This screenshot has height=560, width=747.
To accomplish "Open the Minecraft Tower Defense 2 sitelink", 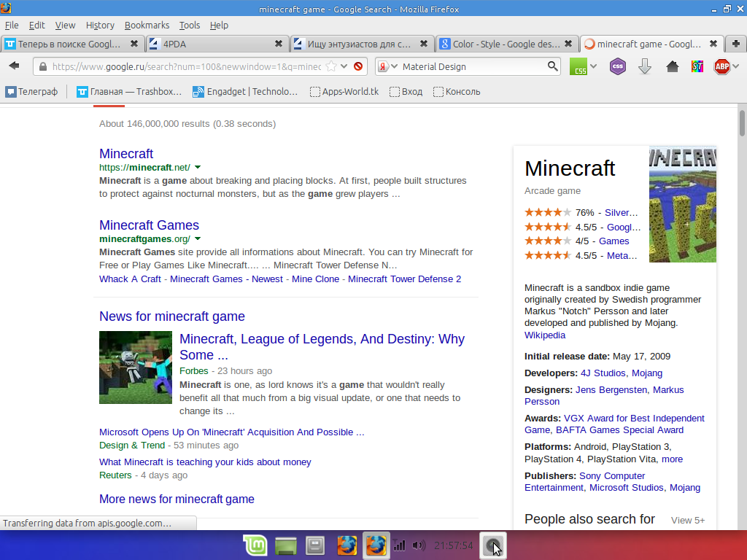I will (404, 279).
